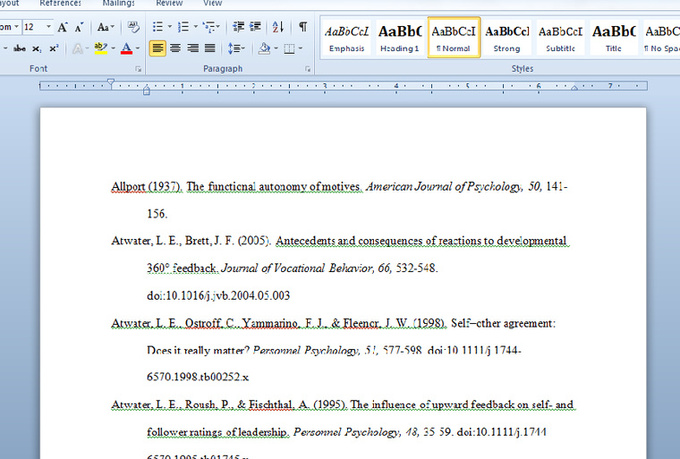Open the Mailings ribbon tab

click(118, 3)
